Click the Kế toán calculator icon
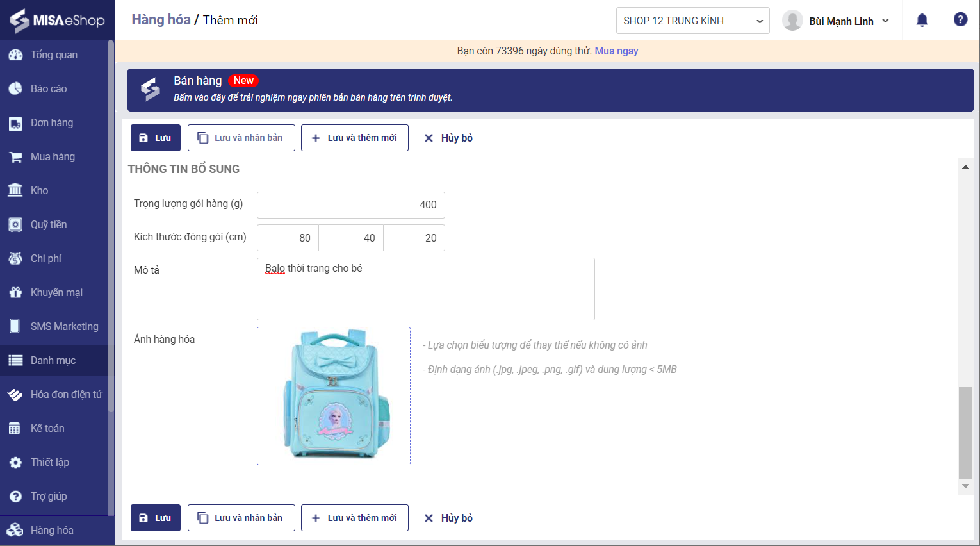This screenshot has width=980, height=546. tap(15, 429)
